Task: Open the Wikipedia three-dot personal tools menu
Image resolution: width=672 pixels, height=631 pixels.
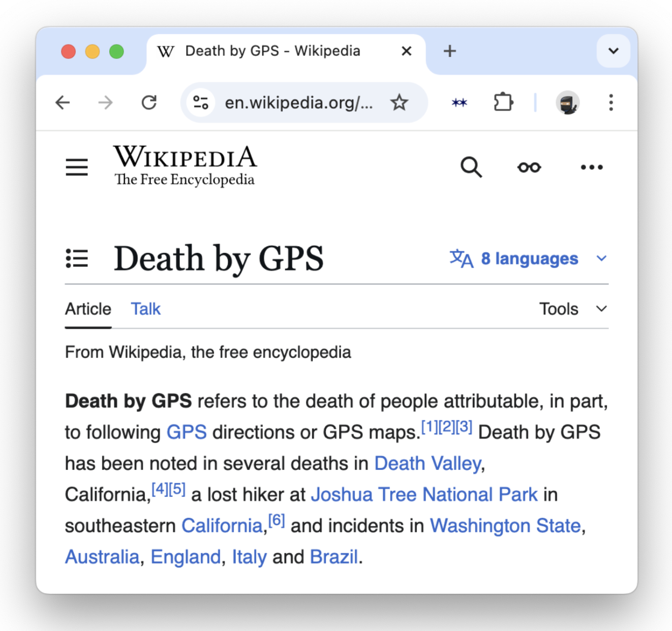Action: (591, 167)
